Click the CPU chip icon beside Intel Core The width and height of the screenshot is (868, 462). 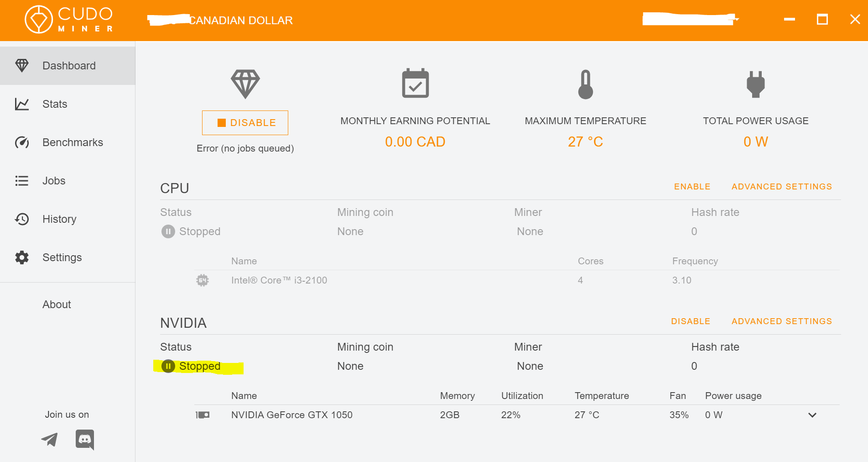tap(203, 280)
